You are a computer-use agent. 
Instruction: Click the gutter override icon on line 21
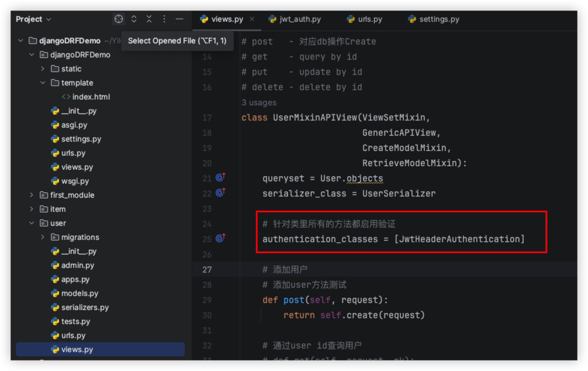[x=220, y=177]
